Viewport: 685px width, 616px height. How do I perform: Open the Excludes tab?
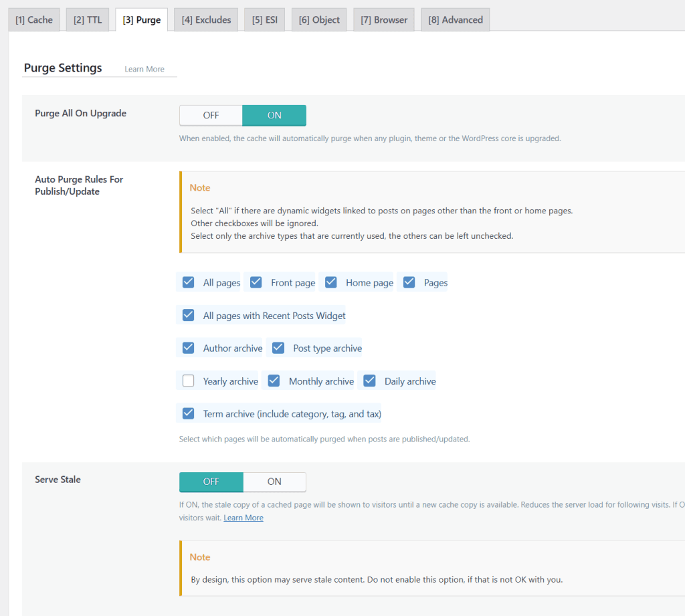205,19
